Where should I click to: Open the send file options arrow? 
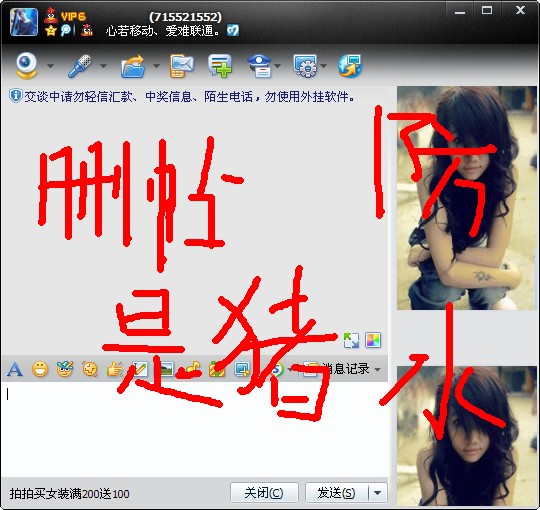pyautogui.click(x=156, y=65)
